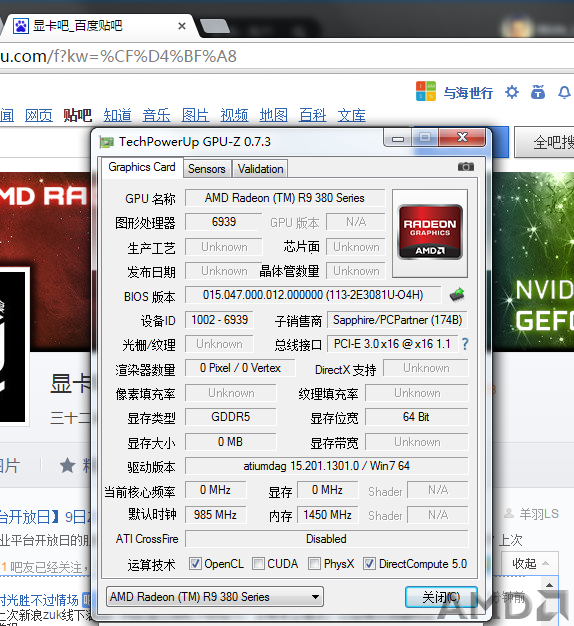The image size is (574, 626).
Task: Open the 地图 link in Baidu navigation
Action: point(273,115)
